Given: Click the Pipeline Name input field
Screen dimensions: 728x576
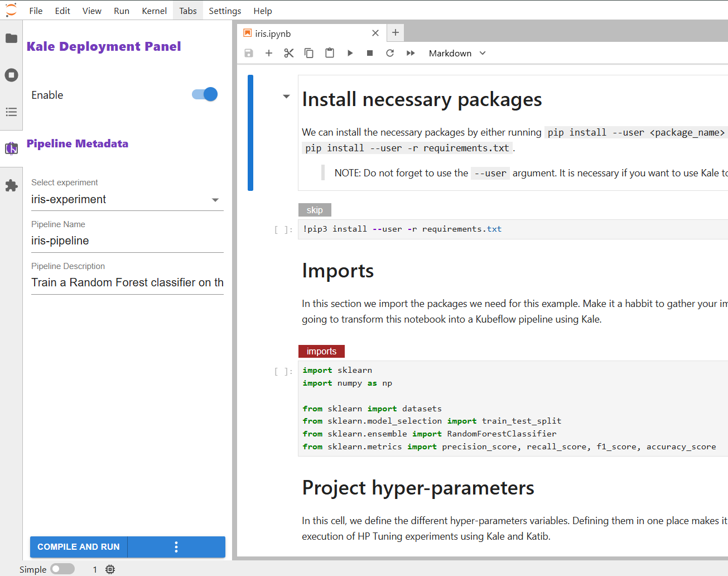Looking at the screenshot, I should (x=127, y=241).
